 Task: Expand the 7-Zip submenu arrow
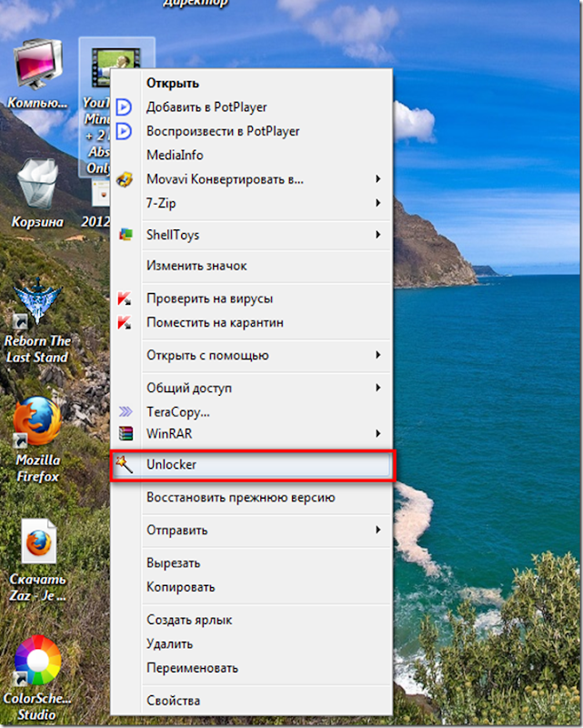tap(377, 203)
